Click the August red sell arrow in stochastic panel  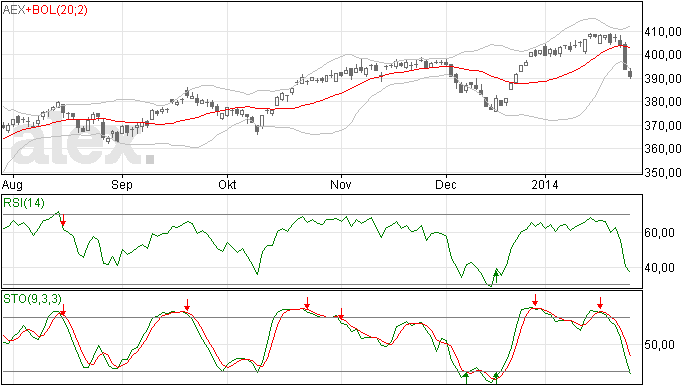tap(63, 310)
